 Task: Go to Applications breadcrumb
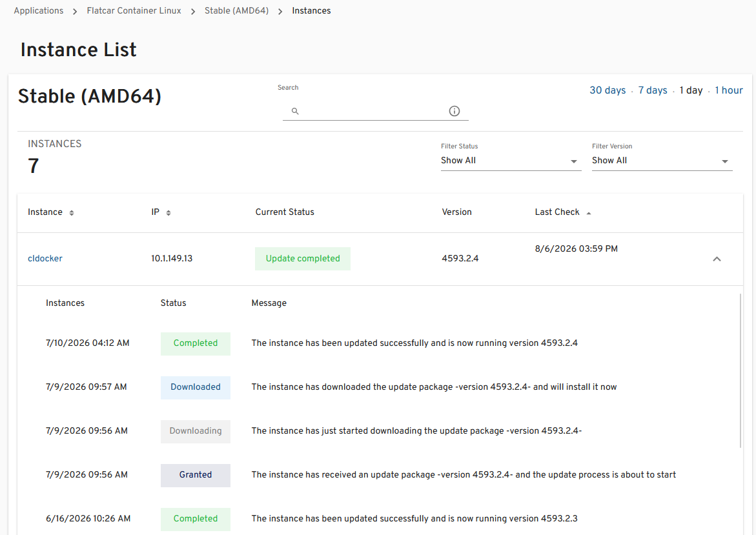[x=39, y=10]
